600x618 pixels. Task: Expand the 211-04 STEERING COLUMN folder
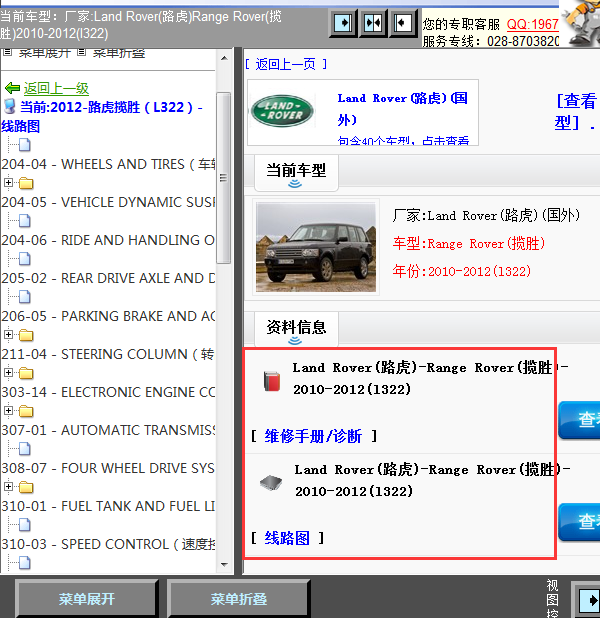pos(8,335)
